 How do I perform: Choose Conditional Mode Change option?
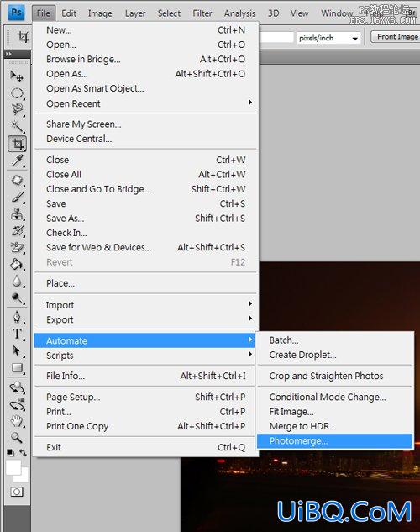[x=334, y=397]
